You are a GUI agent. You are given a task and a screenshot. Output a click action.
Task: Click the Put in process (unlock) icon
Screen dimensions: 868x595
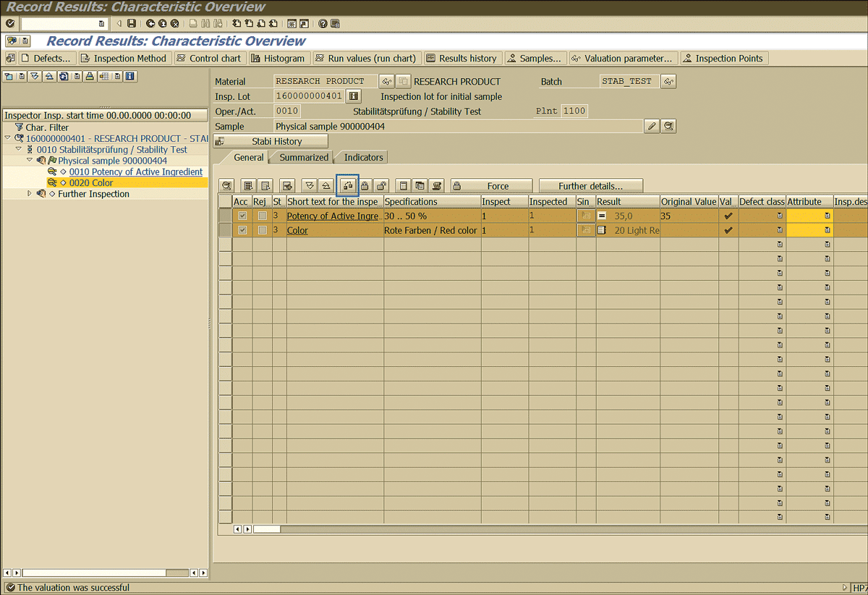pos(381,185)
